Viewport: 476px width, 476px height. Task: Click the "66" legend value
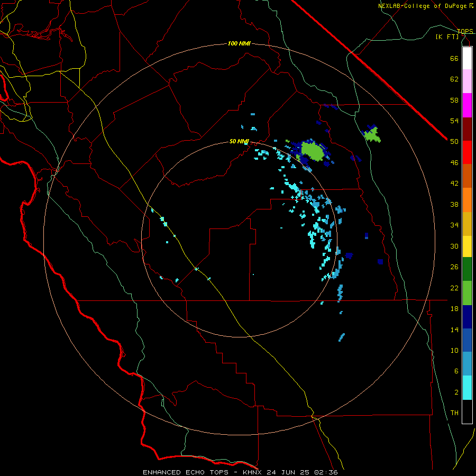coord(454,58)
